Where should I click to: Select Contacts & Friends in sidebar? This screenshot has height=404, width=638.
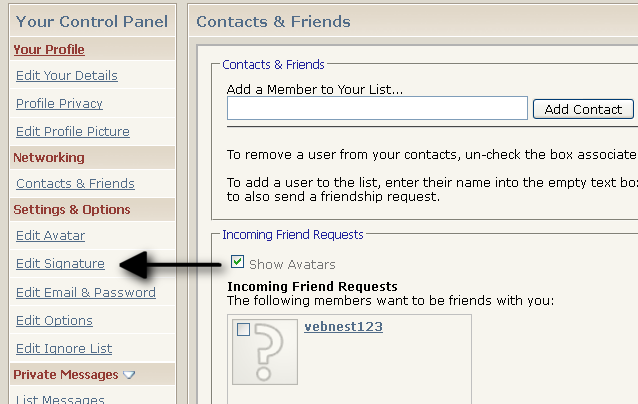pos(75,184)
